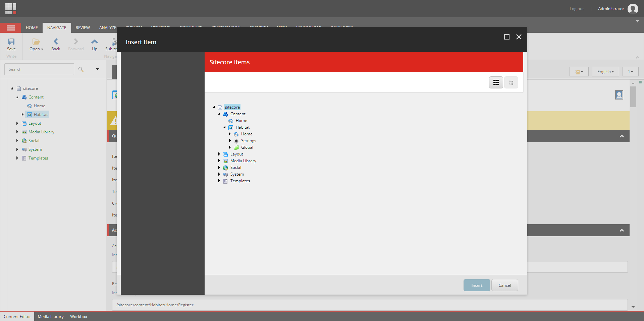Click the search magnifier icon
The width and height of the screenshot is (644, 321).
pos(81,69)
